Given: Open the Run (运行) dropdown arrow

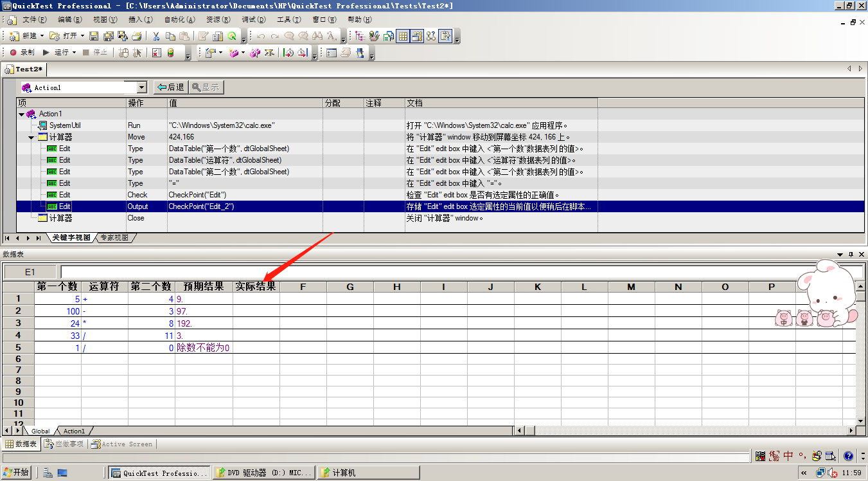Looking at the screenshot, I should tap(75, 53).
